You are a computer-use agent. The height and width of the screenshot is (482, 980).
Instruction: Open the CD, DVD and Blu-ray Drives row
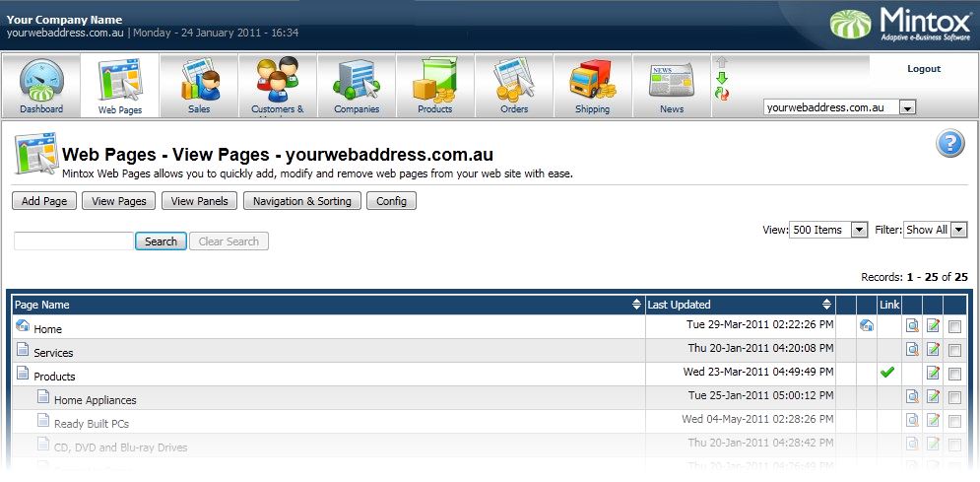point(489,446)
